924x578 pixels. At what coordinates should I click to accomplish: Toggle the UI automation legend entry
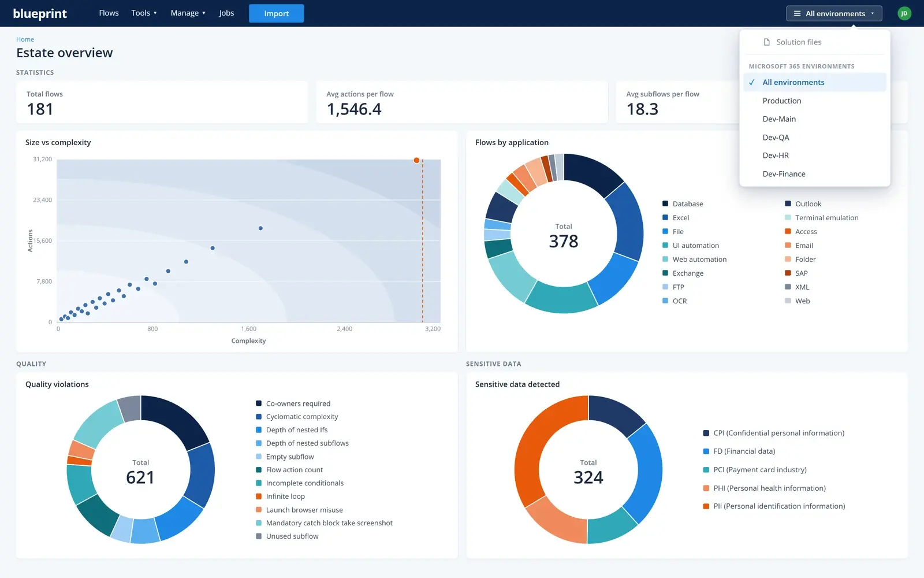tap(691, 246)
